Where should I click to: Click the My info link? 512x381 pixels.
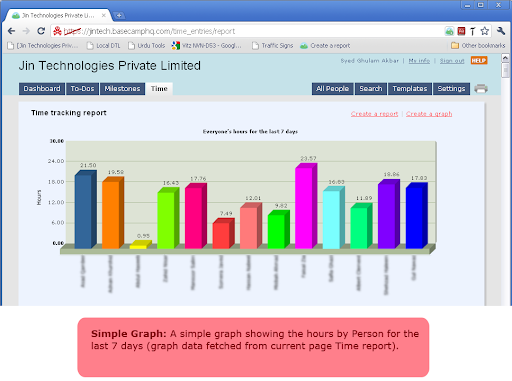[x=419, y=61]
